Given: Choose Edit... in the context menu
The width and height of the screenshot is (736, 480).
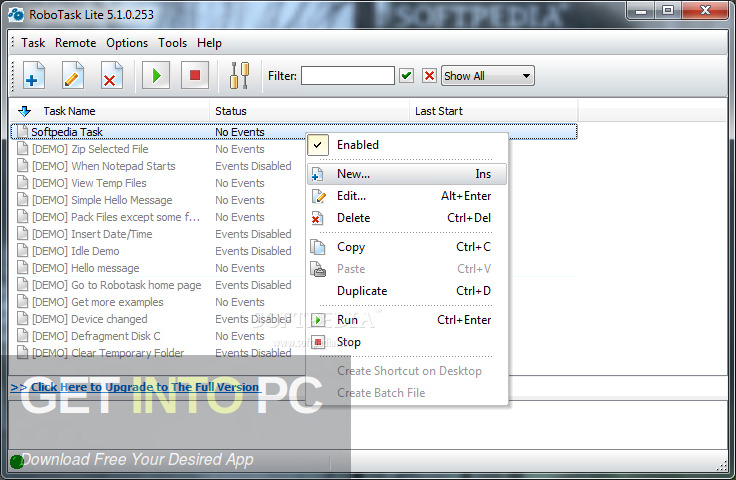Looking at the screenshot, I should 407,196.
